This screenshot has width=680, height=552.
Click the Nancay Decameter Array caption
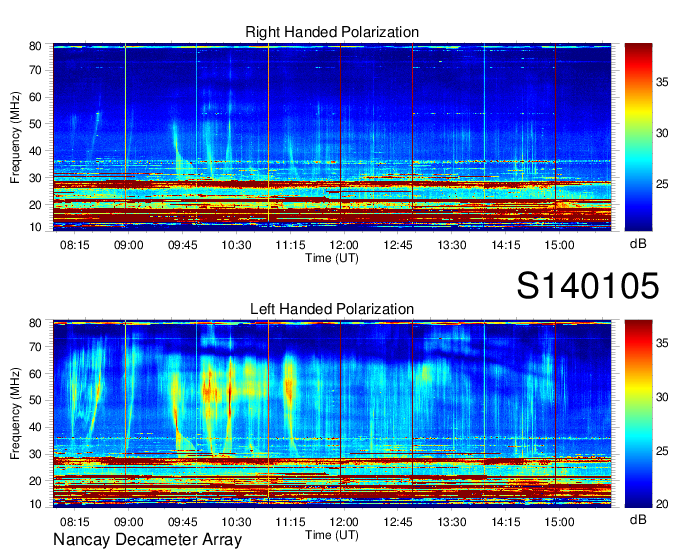pos(147,540)
